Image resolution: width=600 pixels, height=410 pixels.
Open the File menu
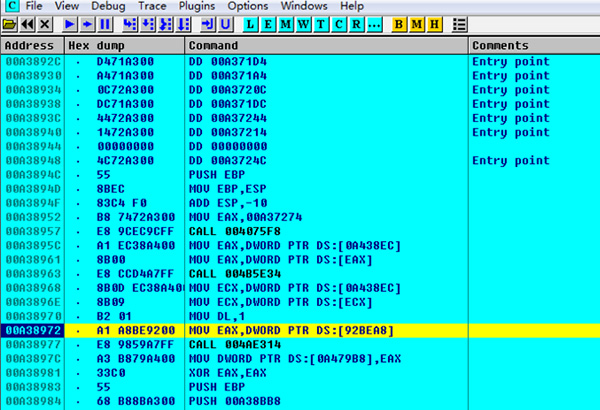34,6
